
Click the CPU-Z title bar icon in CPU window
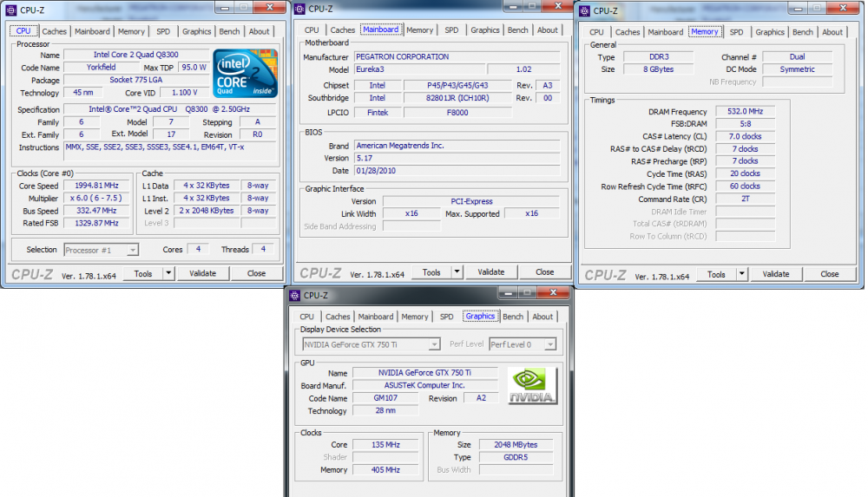(x=11, y=10)
